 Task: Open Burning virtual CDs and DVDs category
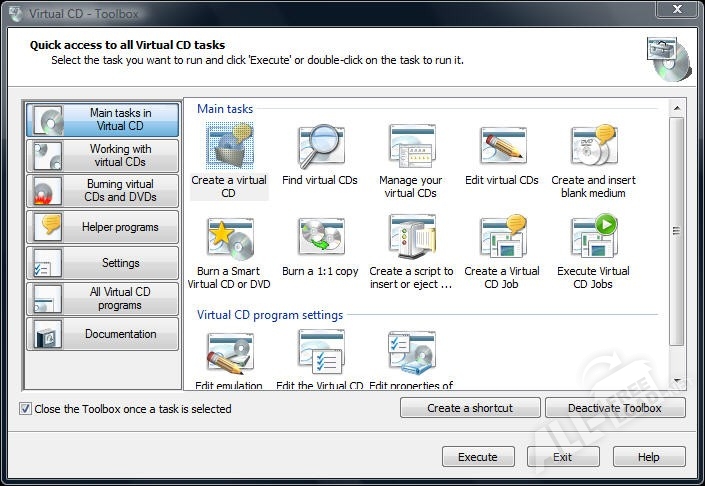(103, 191)
